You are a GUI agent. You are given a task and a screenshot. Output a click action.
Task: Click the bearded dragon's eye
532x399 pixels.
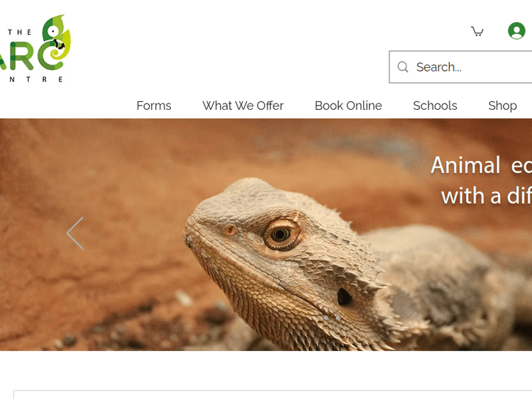click(x=282, y=234)
